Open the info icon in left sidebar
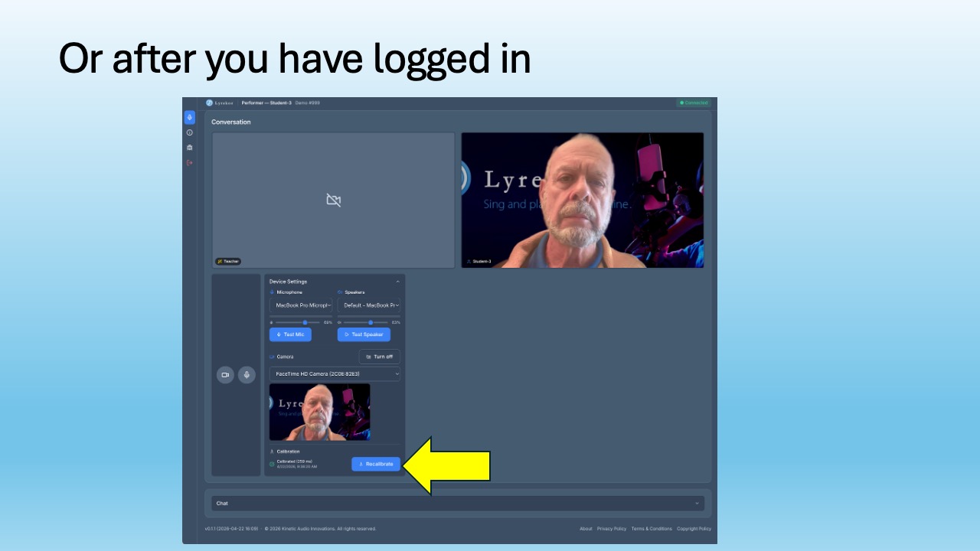Viewport: 980px width, 551px height. coord(190,132)
